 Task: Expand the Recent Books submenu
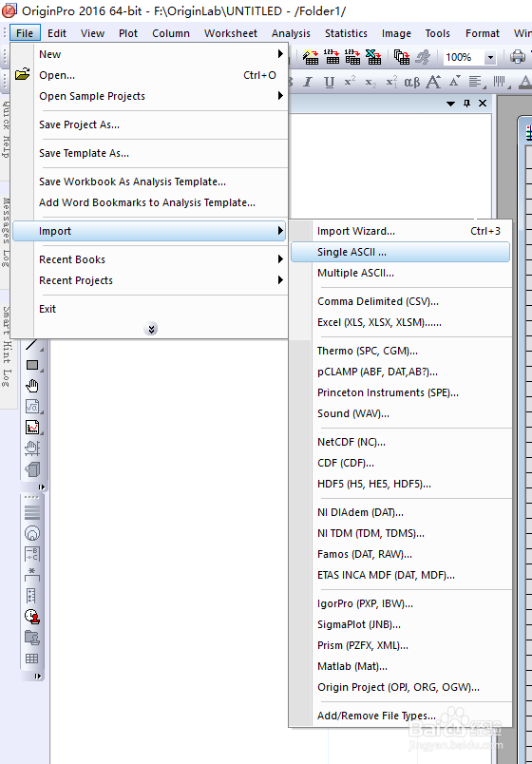click(x=280, y=259)
